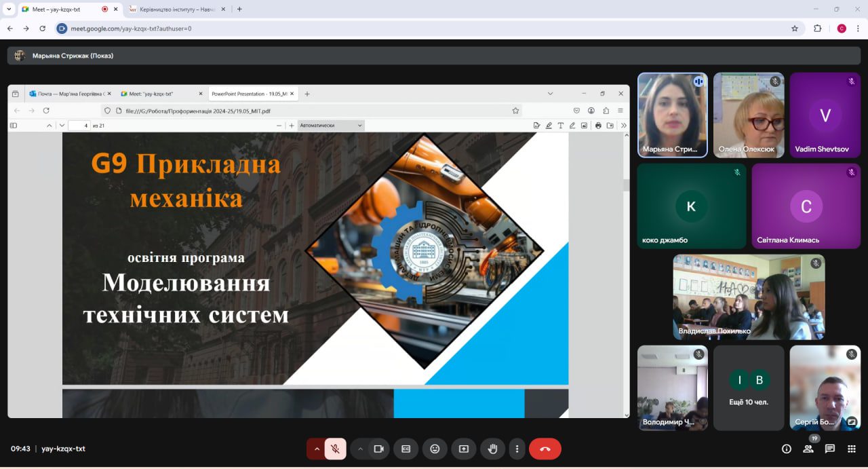Viewport: 868px width, 469px height.
Task: Click file:///G:/Робота PDF address bar
Action: click(312, 110)
